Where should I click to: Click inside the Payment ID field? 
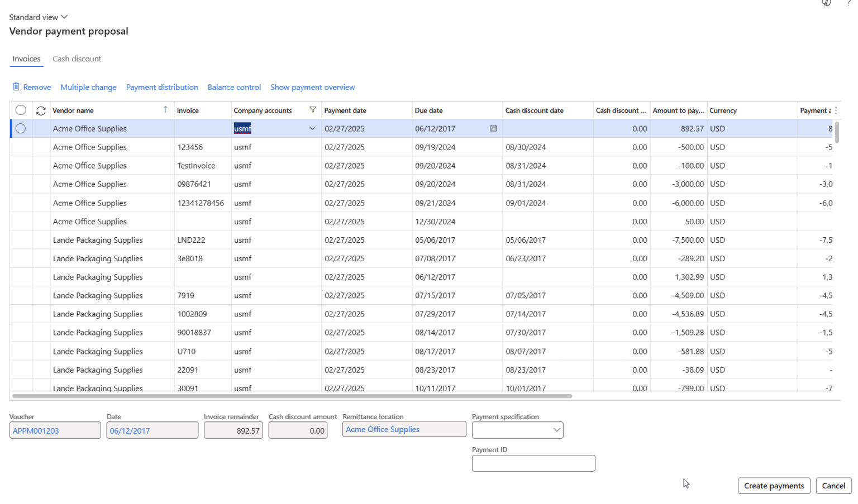pyautogui.click(x=533, y=463)
